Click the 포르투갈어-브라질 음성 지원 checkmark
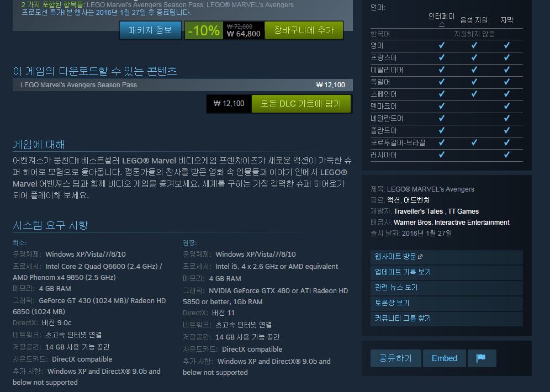 (474, 142)
